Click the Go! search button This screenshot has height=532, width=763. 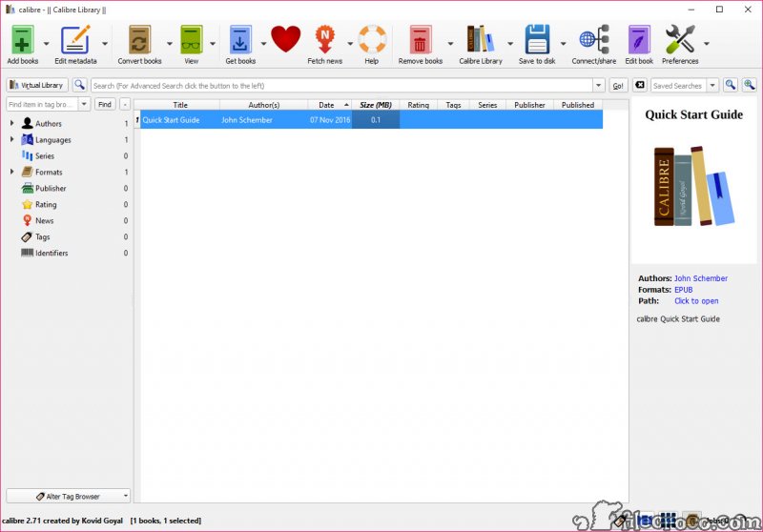[618, 86]
